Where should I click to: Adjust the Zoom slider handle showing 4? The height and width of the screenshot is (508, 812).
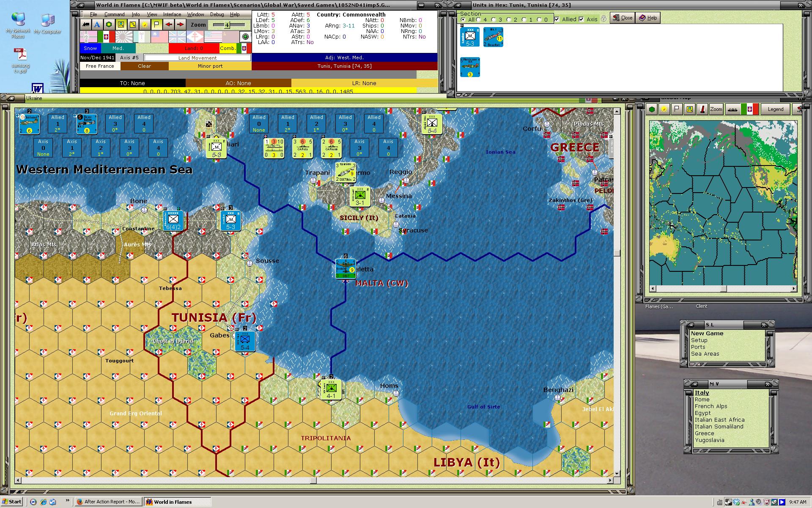[x=227, y=25]
